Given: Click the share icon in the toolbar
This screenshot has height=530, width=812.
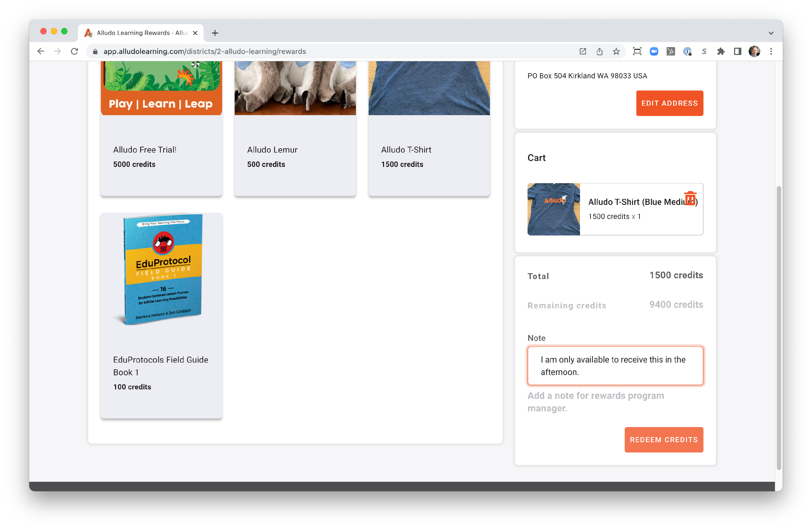Looking at the screenshot, I should point(600,51).
